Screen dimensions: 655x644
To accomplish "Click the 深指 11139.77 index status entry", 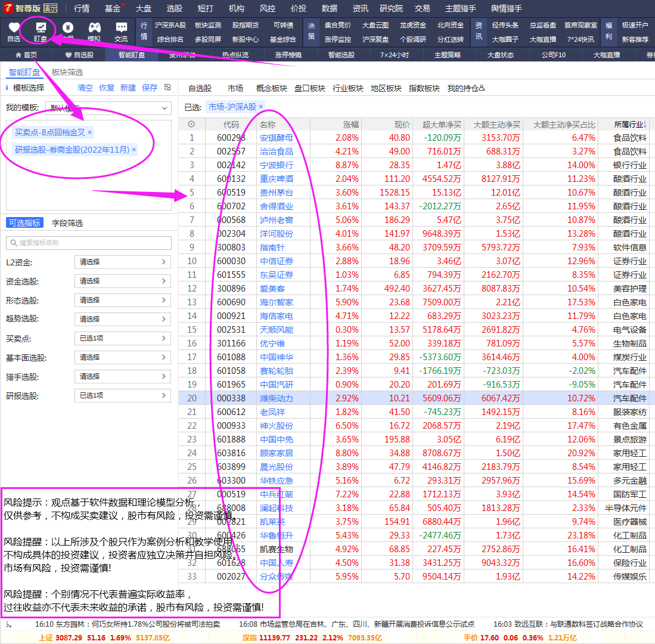I will pyautogui.click(x=312, y=637).
